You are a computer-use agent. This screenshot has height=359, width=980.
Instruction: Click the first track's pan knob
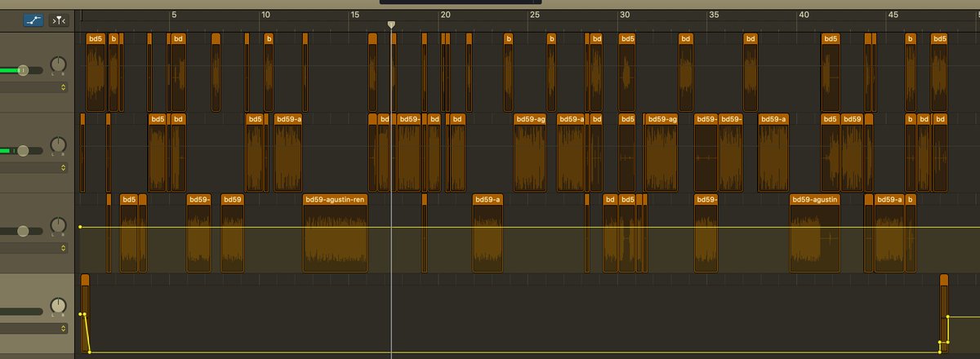click(58, 64)
